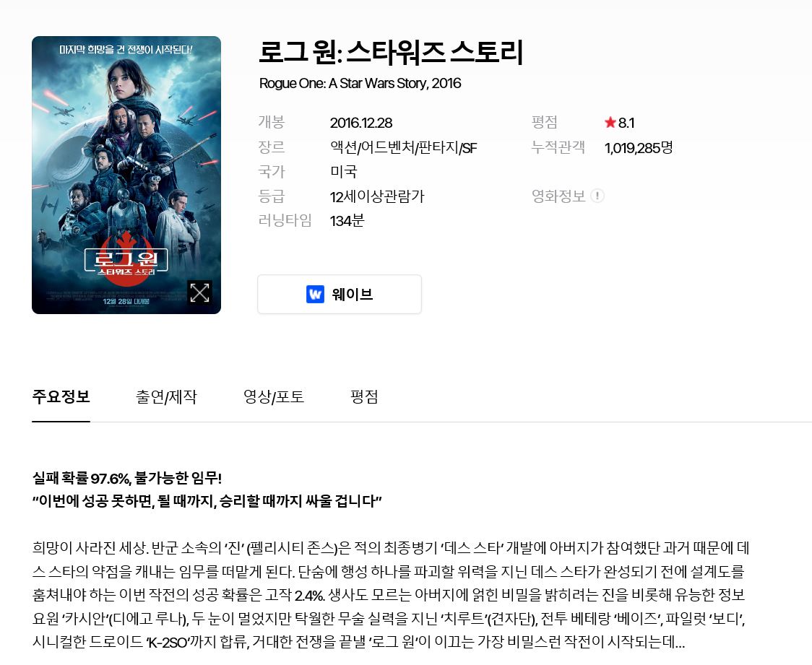
Task: Click the 8.1 rating score
Action: [x=626, y=123]
